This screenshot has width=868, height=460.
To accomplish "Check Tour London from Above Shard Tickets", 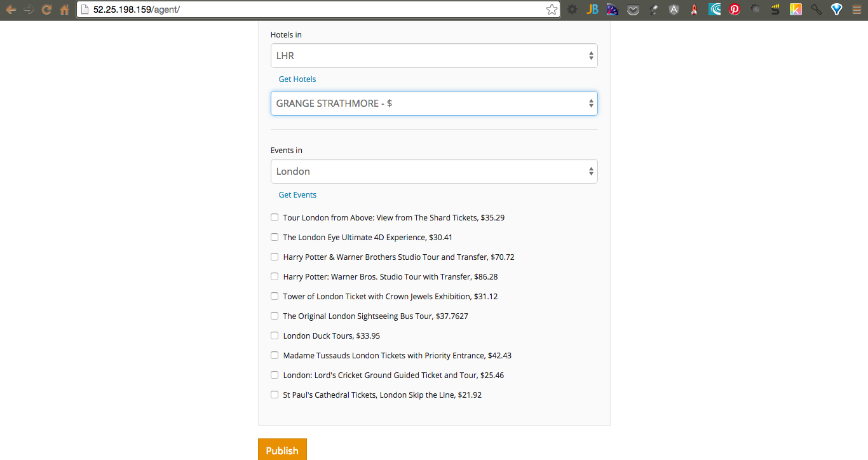I will click(x=275, y=217).
